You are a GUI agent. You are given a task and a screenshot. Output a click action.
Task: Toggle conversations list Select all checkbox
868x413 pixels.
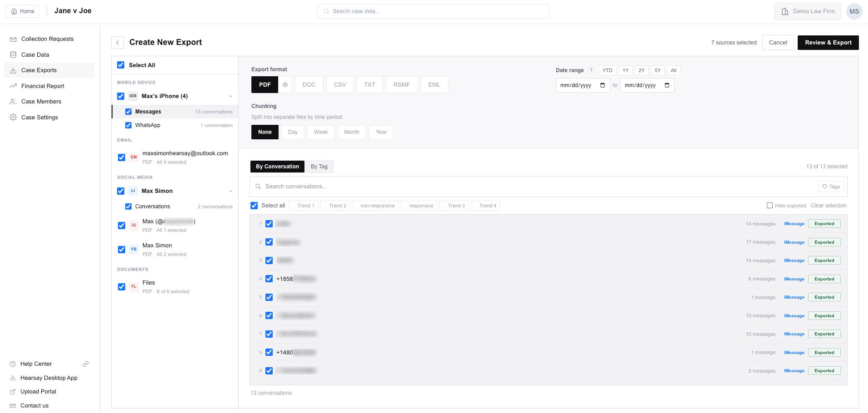pos(254,206)
